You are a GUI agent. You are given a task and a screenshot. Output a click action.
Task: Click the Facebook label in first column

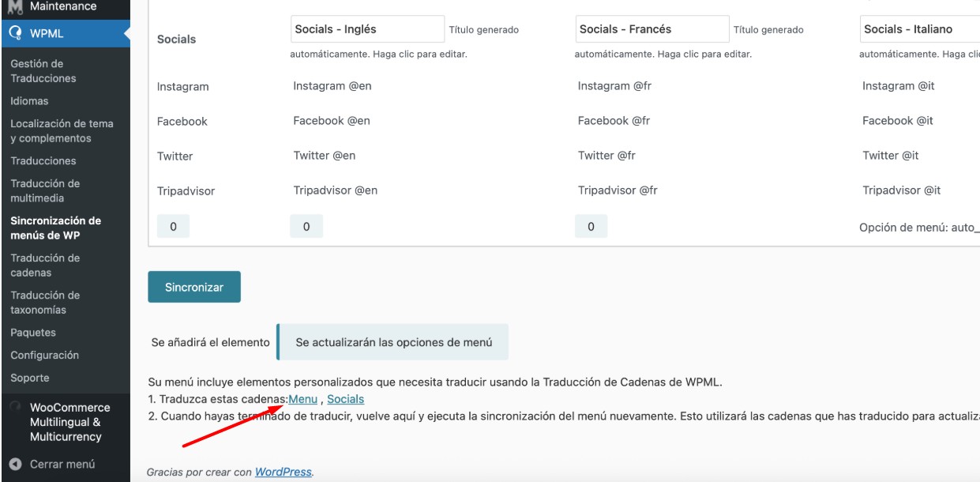click(182, 122)
